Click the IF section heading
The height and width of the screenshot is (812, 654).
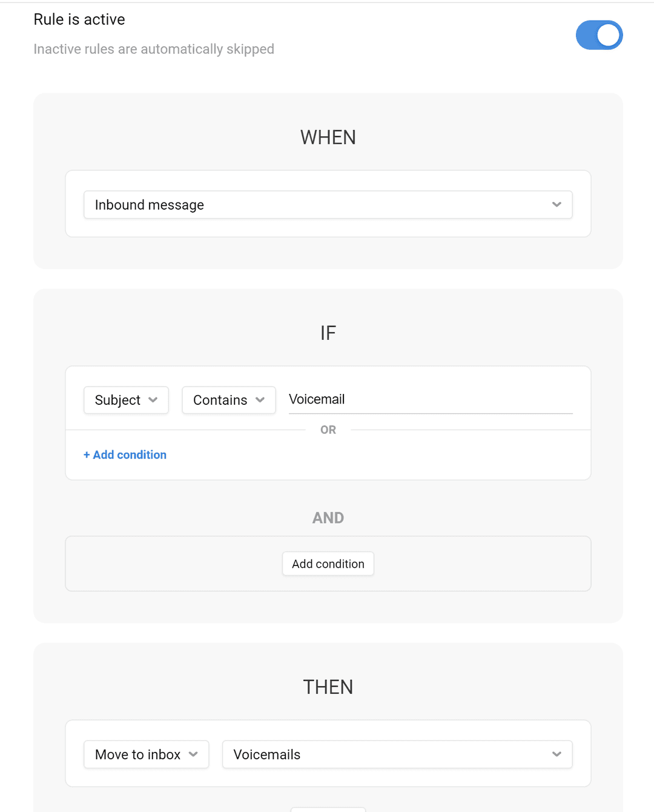point(328,333)
